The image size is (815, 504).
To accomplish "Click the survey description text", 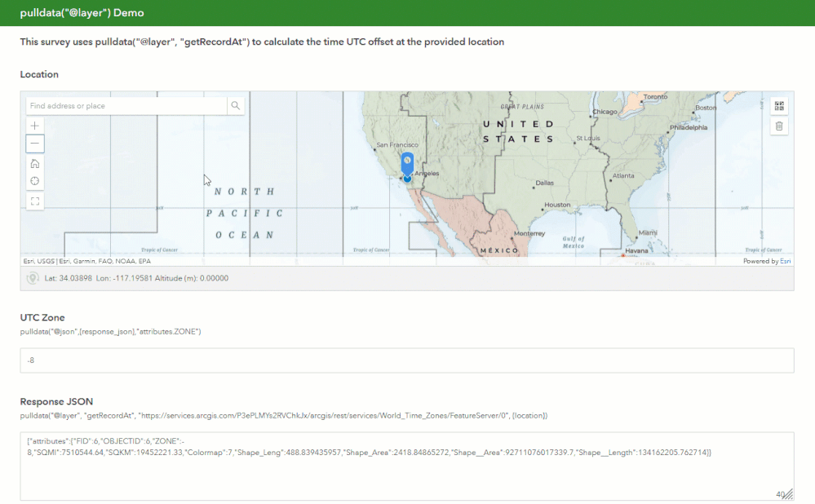I will tap(262, 42).
